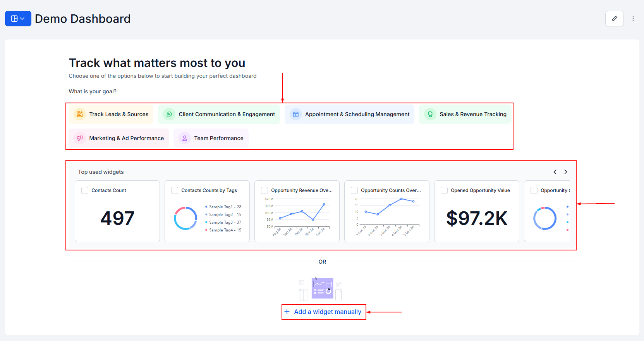This screenshot has height=341, width=644.
Task: Select Marketing & Ad Performance goal
Action: 119,138
